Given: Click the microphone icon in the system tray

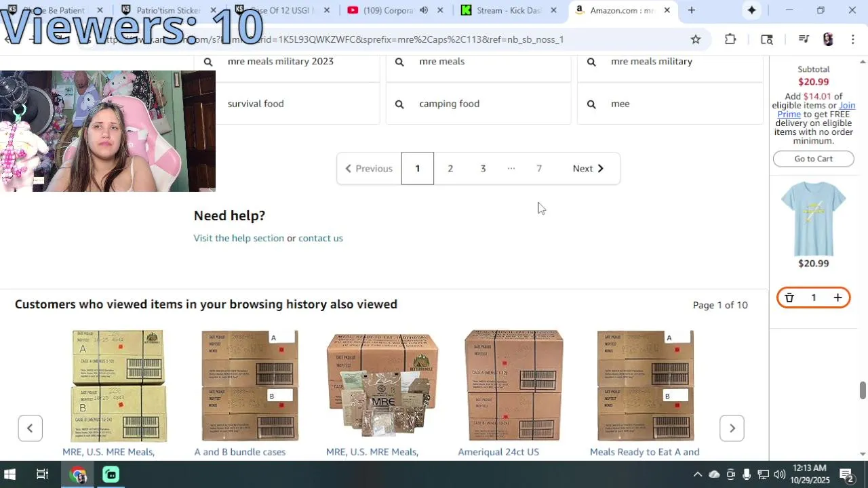Looking at the screenshot, I should coord(747,474).
